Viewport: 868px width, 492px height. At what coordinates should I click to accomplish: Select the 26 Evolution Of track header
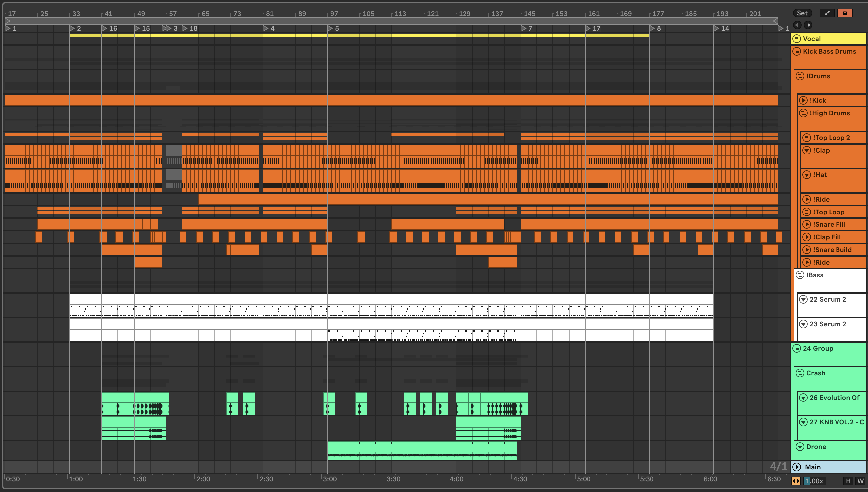[x=834, y=398]
